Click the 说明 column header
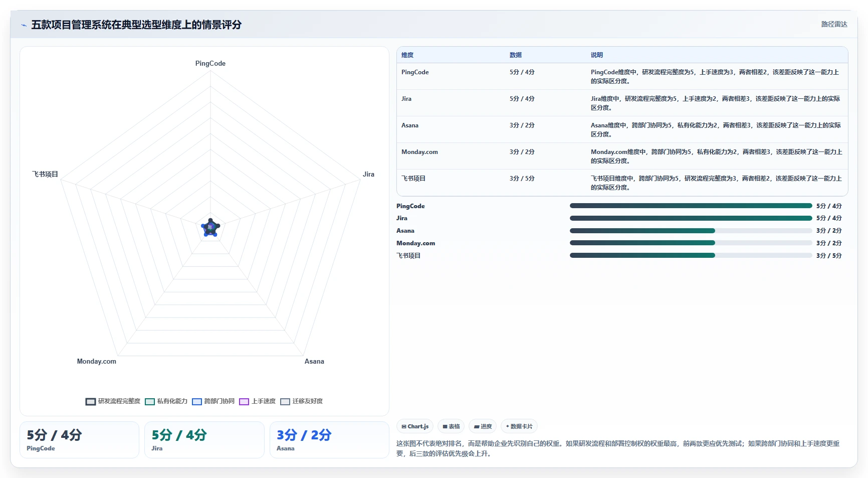This screenshot has width=868, height=478. [x=597, y=55]
